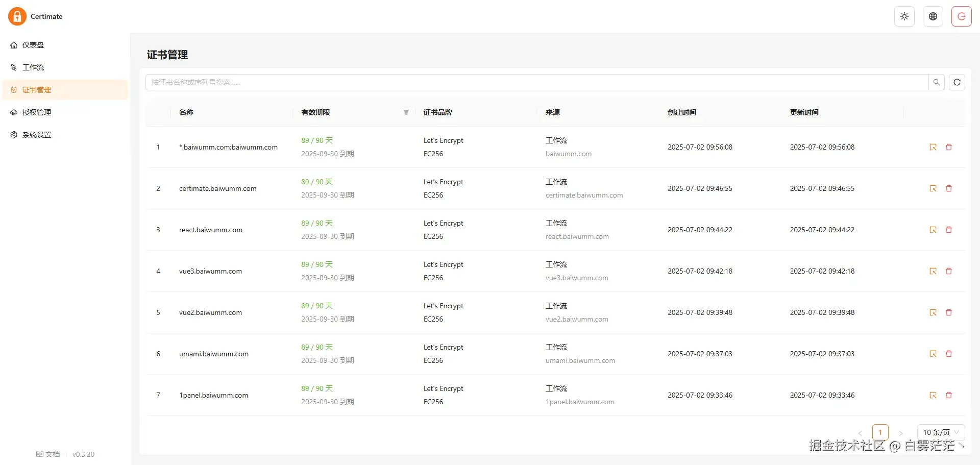Screen dimensions: 980x465
Task: Delete react.baiwumm.com certificate
Action: [949, 230]
